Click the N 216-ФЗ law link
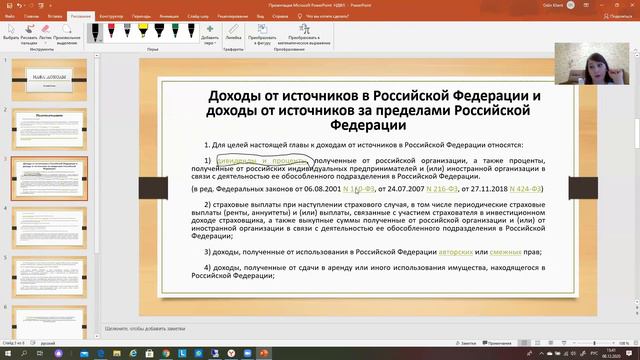This screenshot has height=360, width=640. pyautogui.click(x=442, y=189)
